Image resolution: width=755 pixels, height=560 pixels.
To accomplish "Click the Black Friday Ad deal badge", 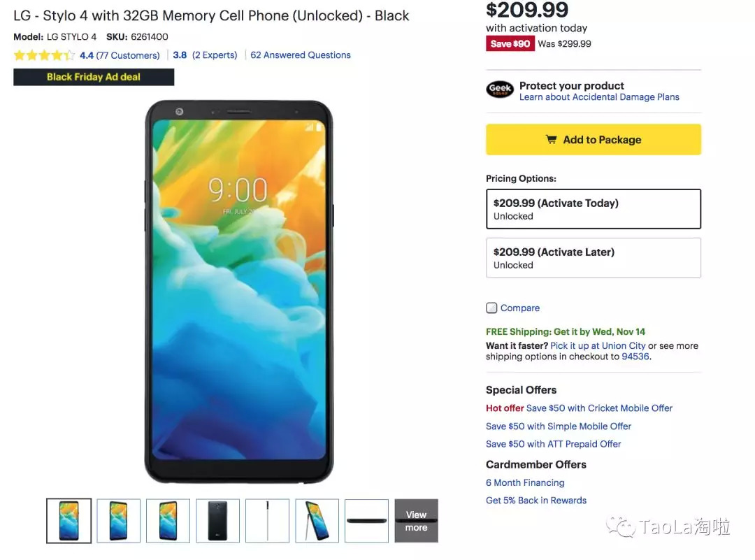I will coord(94,77).
